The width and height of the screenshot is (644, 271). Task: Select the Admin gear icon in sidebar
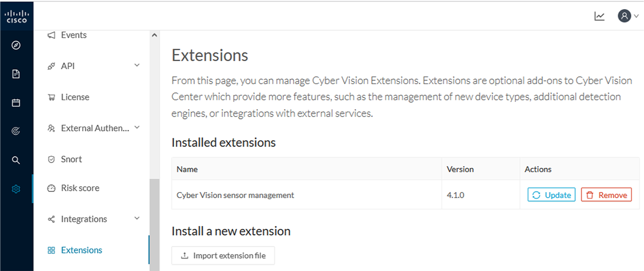pos(16,189)
